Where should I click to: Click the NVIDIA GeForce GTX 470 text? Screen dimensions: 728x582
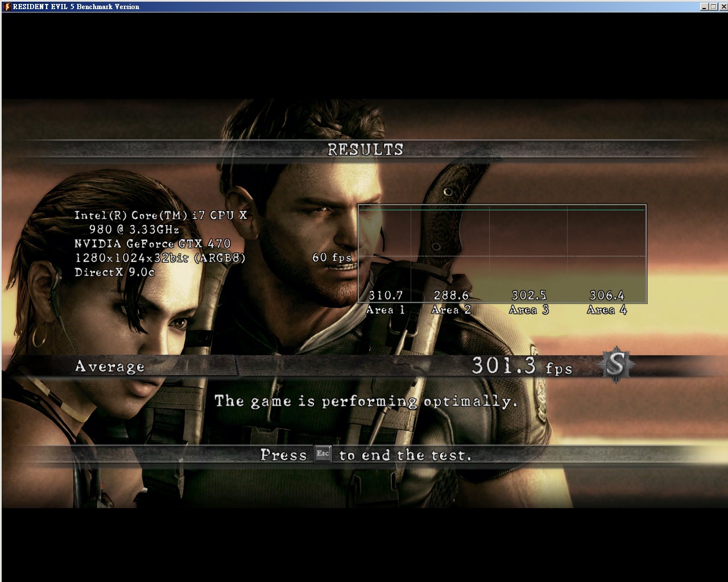click(152, 244)
